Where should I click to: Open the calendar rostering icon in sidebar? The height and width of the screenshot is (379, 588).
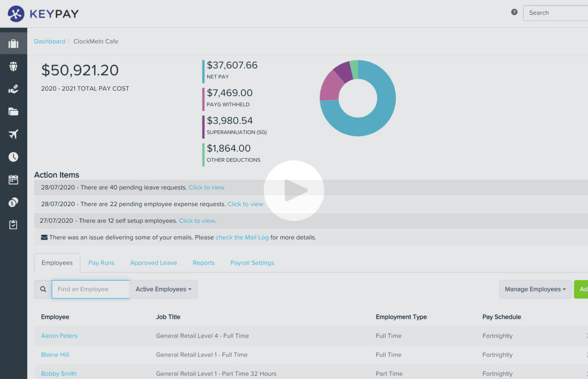coord(13,179)
